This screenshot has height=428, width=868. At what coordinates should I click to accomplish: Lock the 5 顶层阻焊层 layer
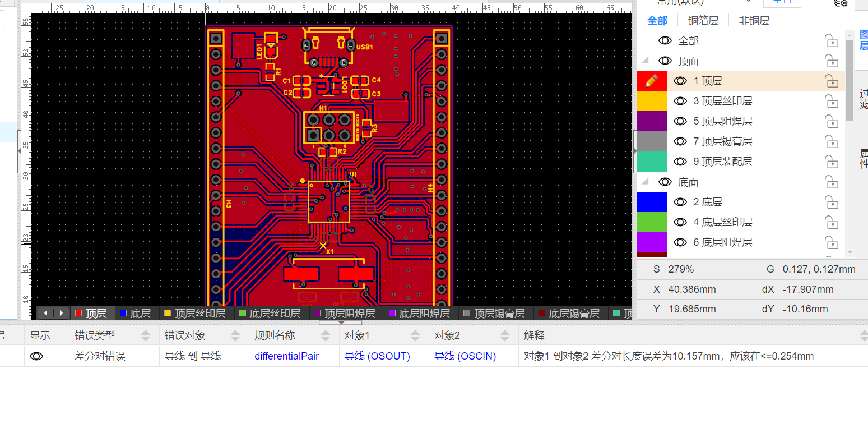831,121
